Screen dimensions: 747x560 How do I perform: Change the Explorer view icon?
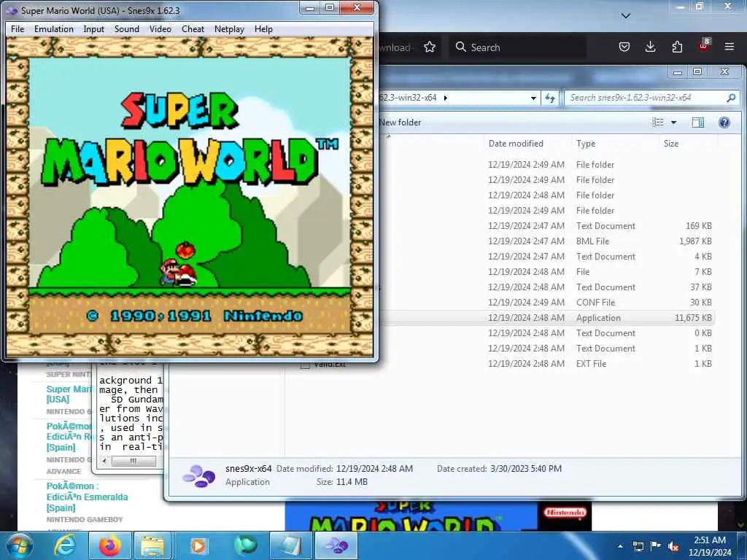pyautogui.click(x=658, y=122)
